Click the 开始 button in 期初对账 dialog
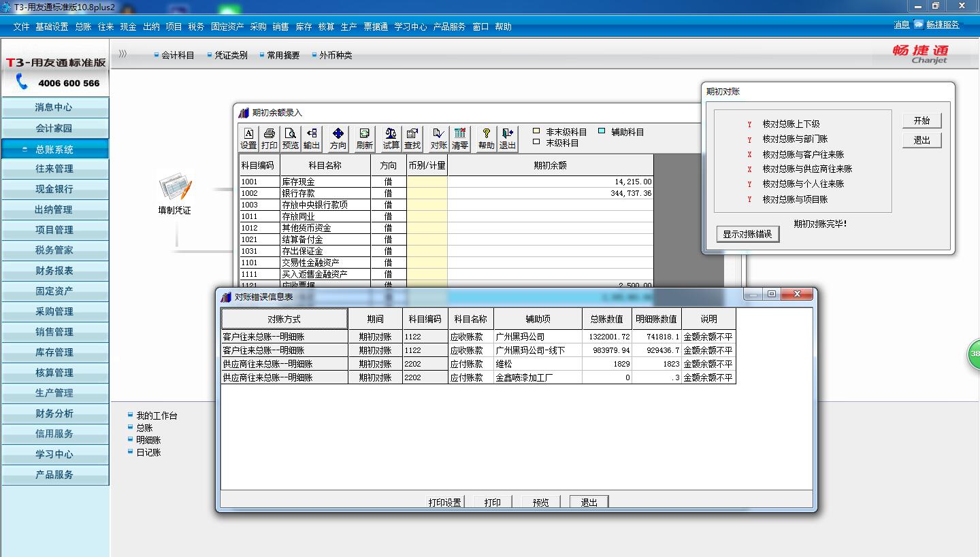This screenshot has height=557, width=980. click(x=922, y=120)
